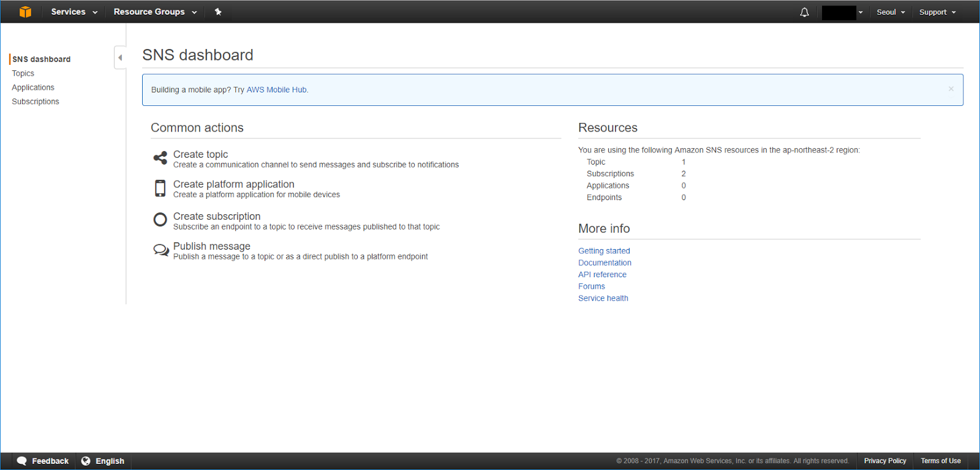Click the Topic resource row label
This screenshot has width=980, height=470.
(x=596, y=162)
